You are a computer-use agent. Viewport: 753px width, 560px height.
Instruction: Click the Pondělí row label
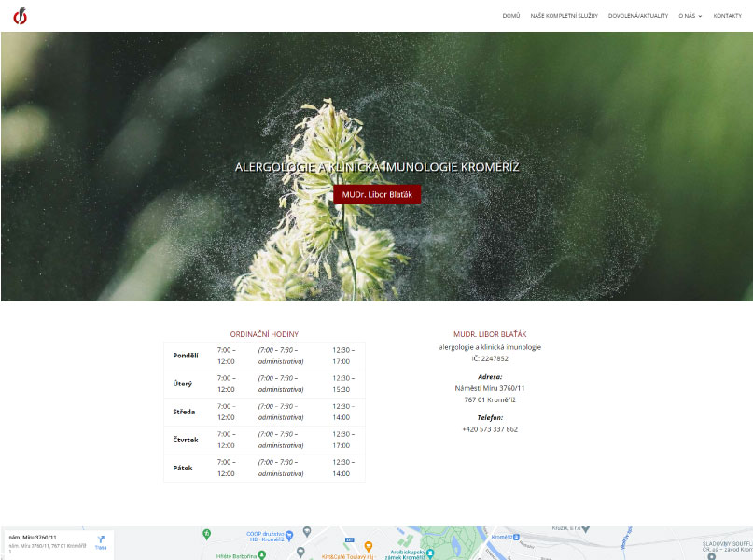click(186, 356)
